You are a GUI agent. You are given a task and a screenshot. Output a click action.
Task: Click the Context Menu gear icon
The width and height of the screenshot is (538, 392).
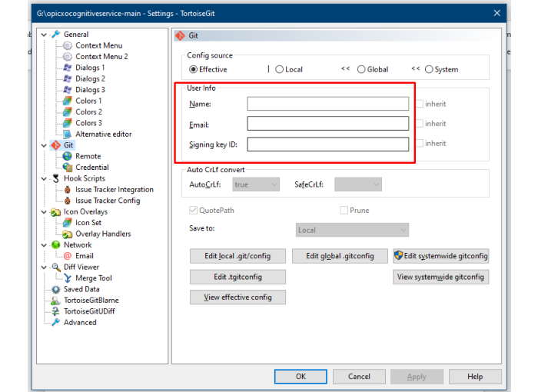point(68,45)
